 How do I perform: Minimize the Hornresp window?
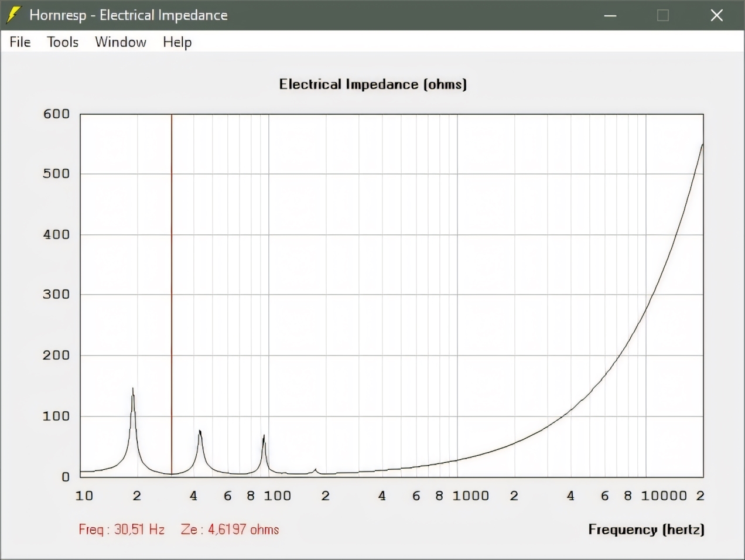point(610,15)
